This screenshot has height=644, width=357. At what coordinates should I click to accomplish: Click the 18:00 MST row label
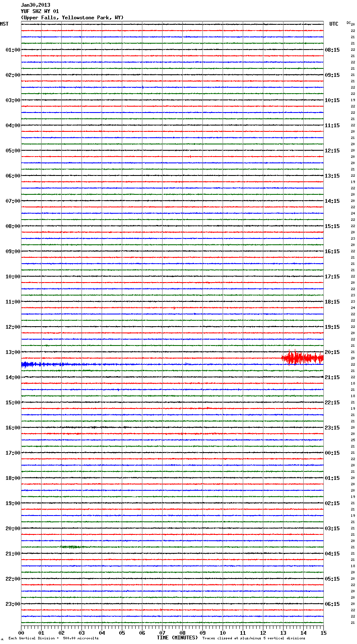point(13,478)
